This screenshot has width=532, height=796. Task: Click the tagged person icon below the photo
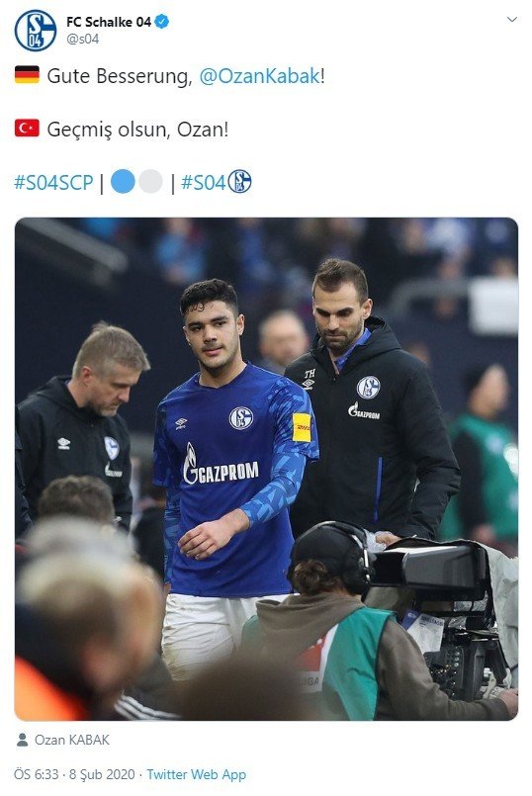point(22,740)
